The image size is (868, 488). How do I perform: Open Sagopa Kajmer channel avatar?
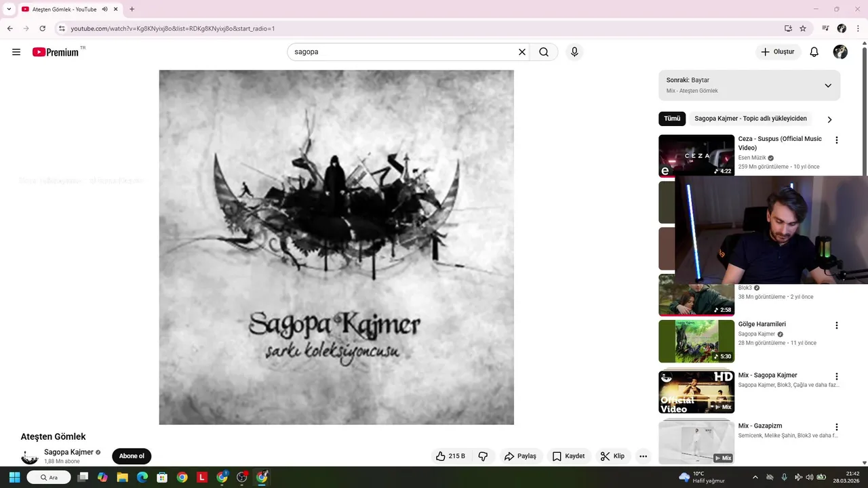tap(30, 456)
